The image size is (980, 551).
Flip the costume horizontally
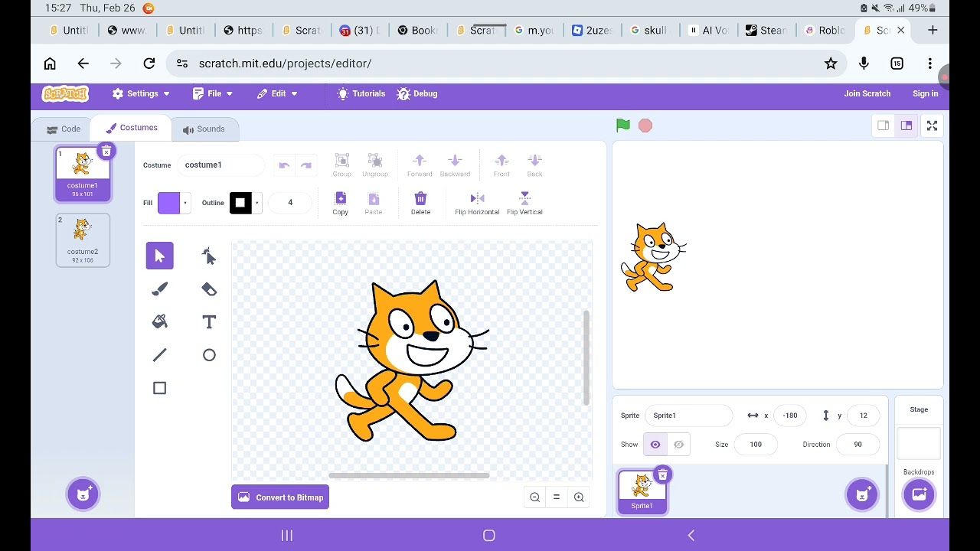pyautogui.click(x=477, y=203)
